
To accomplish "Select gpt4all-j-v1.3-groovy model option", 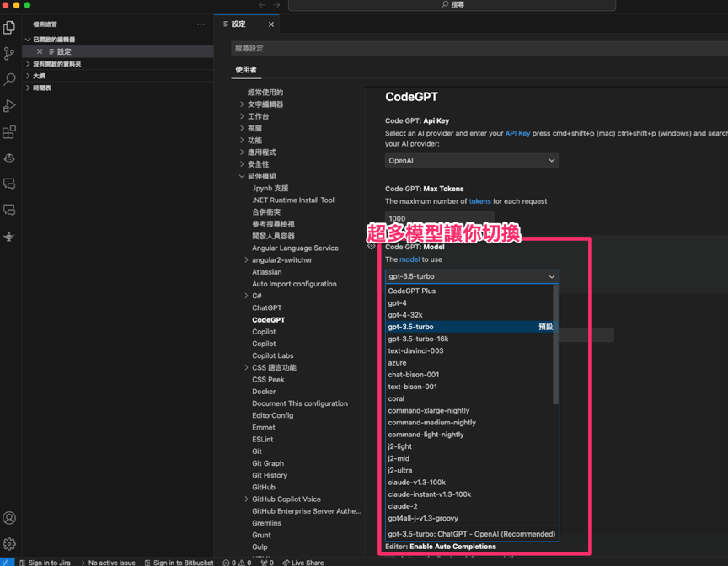I will (x=469, y=518).
